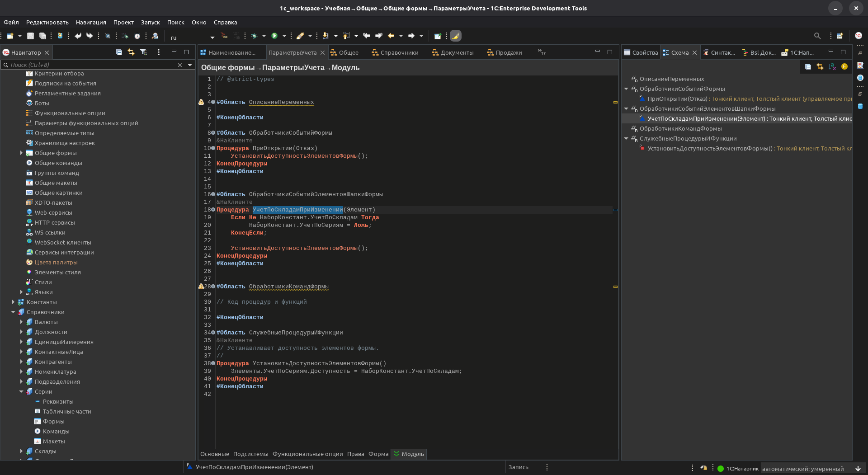Collapse all in Navigator panel
The image size is (868, 475).
[x=119, y=52]
